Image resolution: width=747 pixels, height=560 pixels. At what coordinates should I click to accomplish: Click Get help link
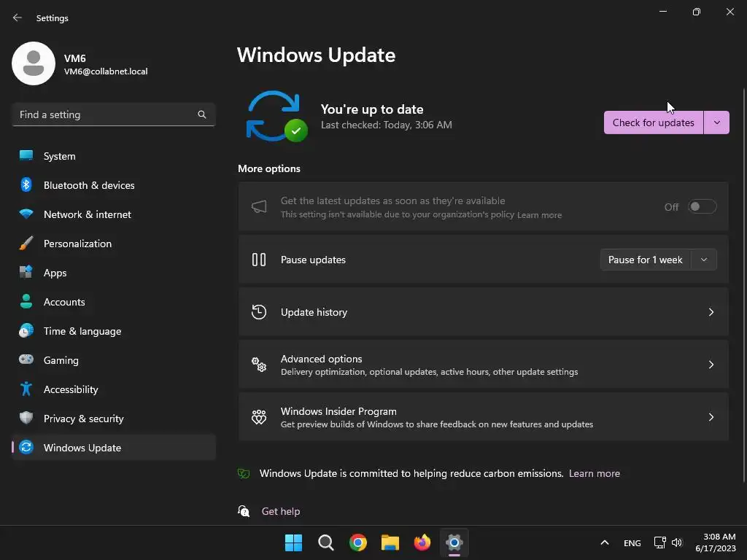click(x=281, y=511)
